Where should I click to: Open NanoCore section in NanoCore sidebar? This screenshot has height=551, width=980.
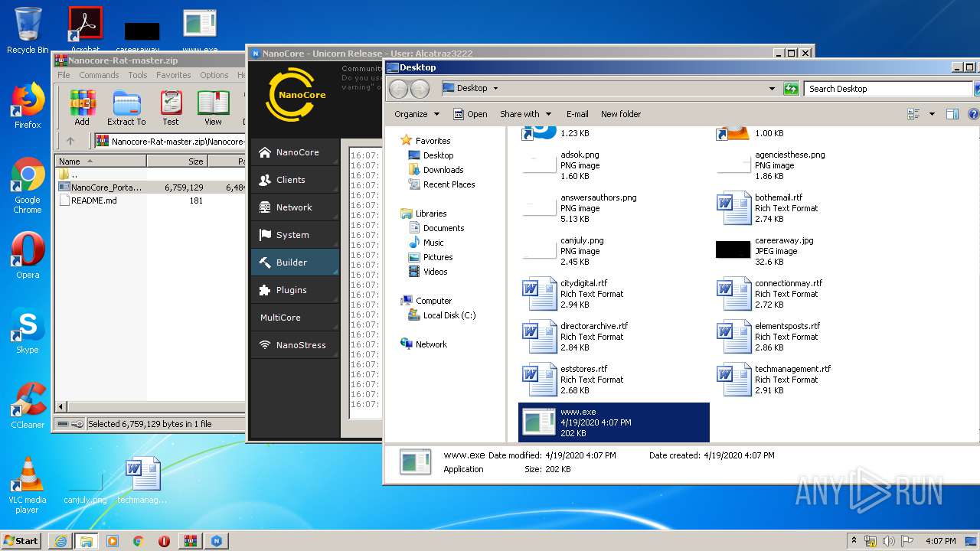[x=295, y=152]
